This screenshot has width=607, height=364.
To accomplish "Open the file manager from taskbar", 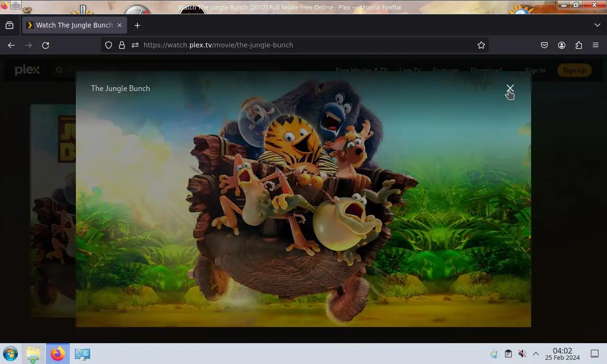I will [x=33, y=354].
